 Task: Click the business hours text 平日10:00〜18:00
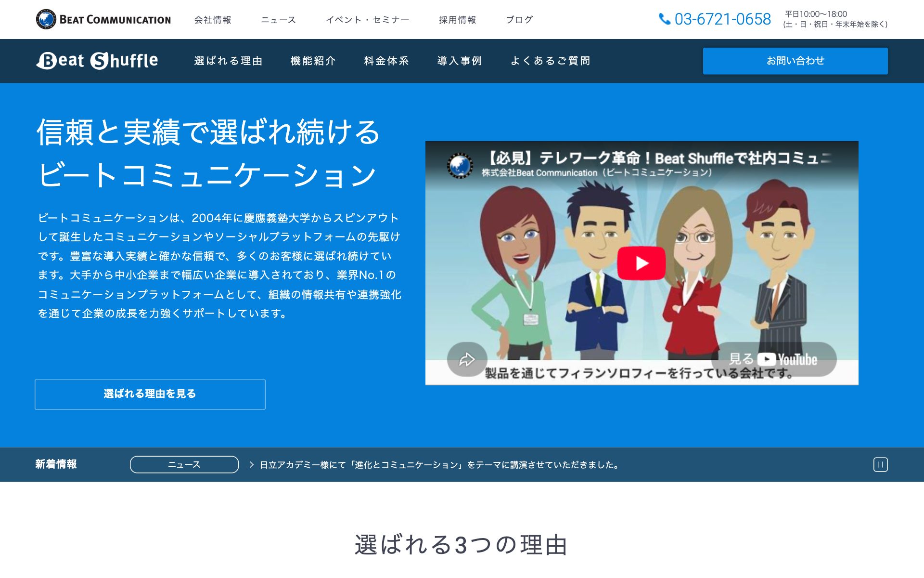(816, 14)
